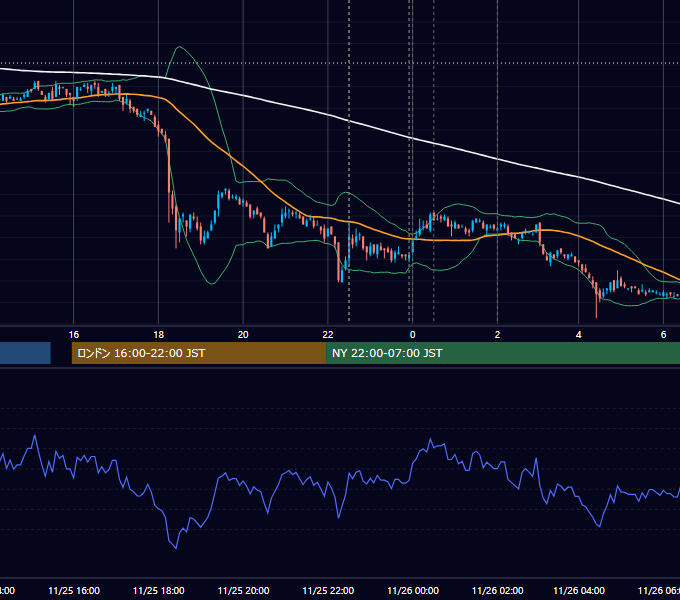The height and width of the screenshot is (600, 680).
Task: Click the 18 hour label on price chart axis
Action: [x=159, y=335]
